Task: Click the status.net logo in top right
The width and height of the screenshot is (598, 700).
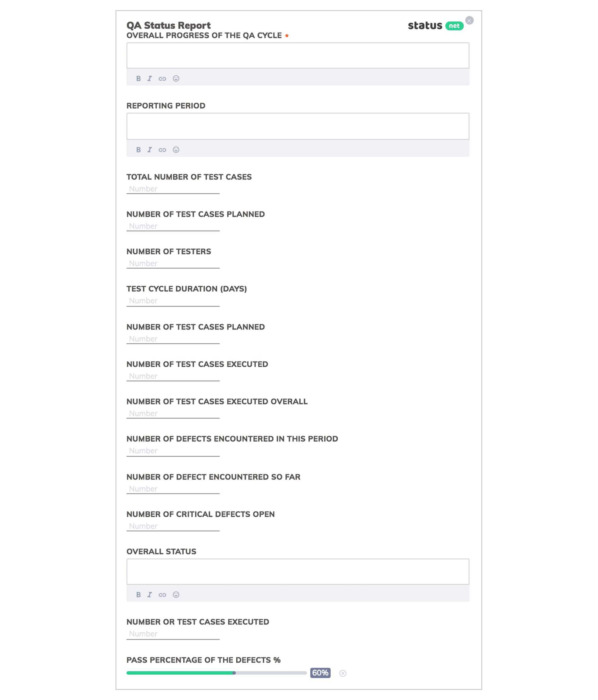Action: pos(436,25)
